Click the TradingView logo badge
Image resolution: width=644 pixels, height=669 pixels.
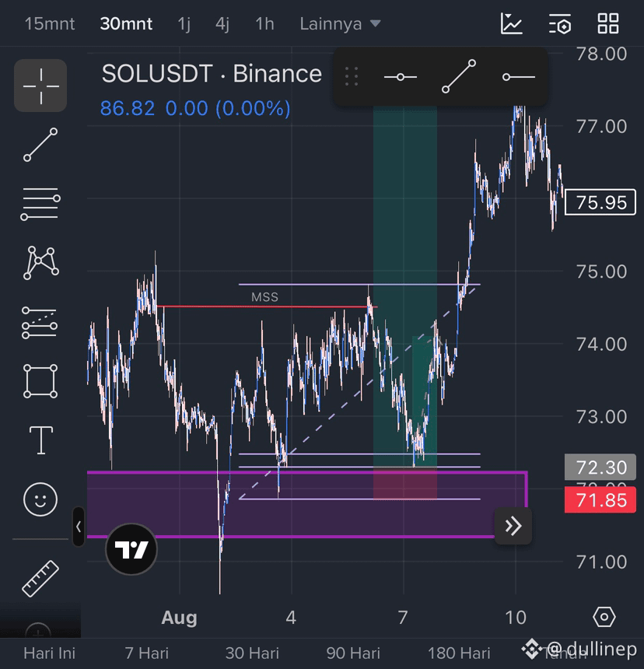point(131,549)
